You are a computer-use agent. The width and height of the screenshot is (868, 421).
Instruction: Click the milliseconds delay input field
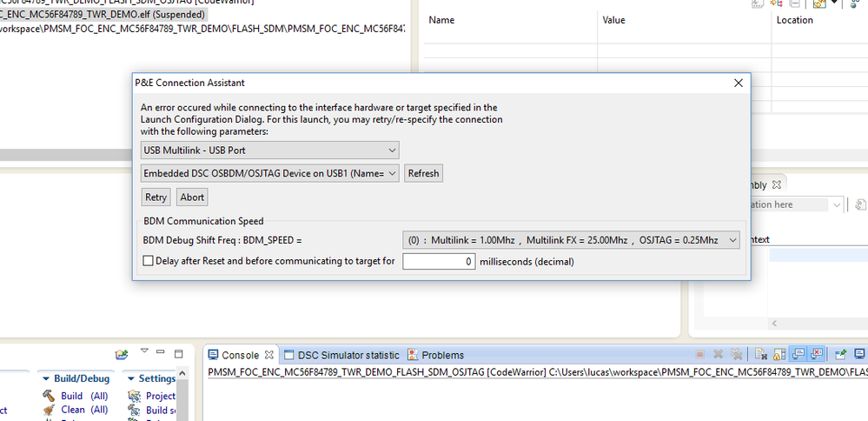(439, 262)
